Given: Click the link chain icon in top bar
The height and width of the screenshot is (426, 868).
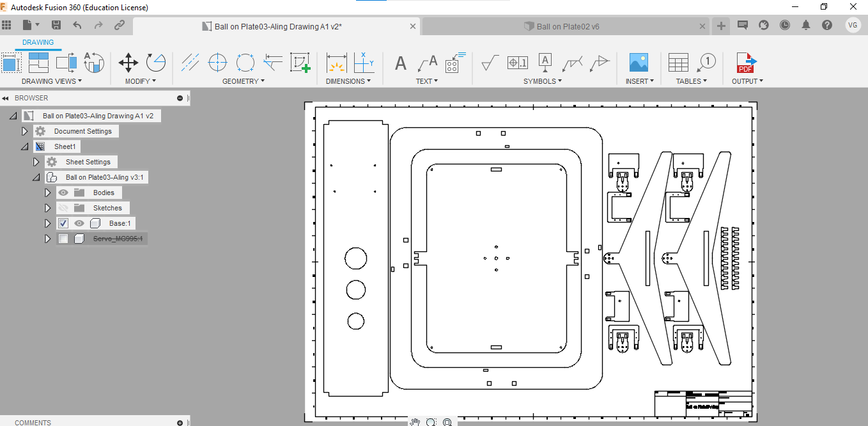Looking at the screenshot, I should click(x=120, y=25).
